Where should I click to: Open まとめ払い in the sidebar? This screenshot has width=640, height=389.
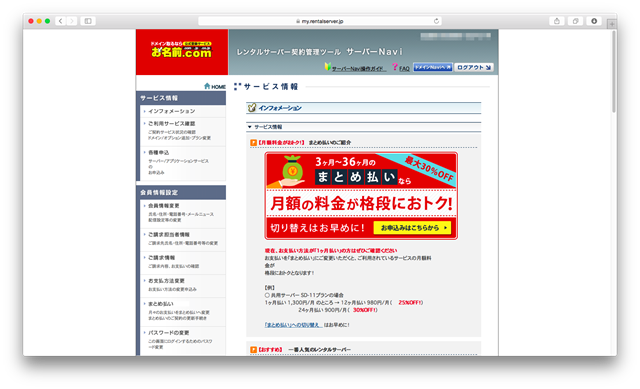(161, 304)
